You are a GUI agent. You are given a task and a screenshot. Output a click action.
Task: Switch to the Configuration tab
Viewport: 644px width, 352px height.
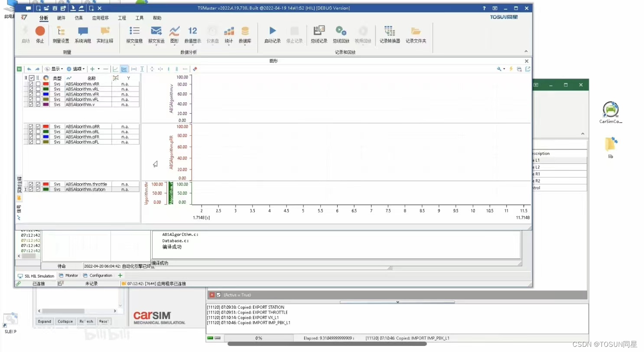coord(98,276)
